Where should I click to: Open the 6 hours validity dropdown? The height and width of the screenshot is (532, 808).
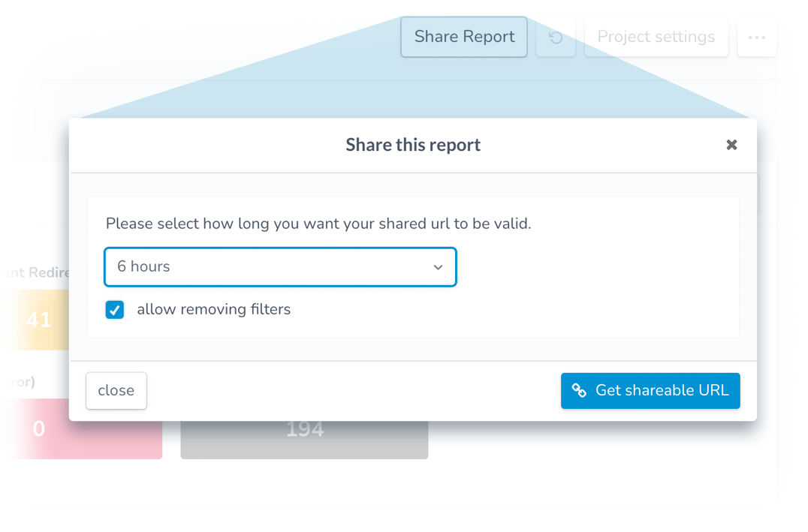click(x=280, y=267)
